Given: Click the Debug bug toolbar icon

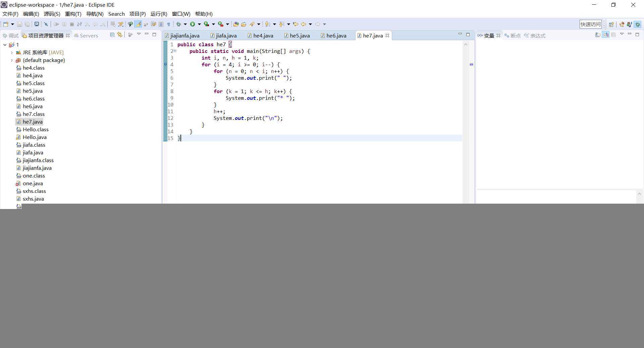Looking at the screenshot, I should [x=179, y=24].
